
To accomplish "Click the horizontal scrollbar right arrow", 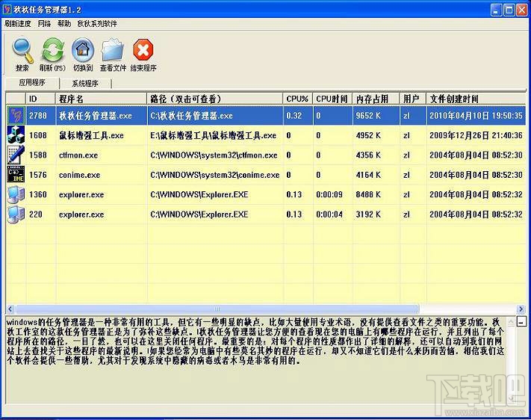I will pyautogui.click(x=521, y=309).
